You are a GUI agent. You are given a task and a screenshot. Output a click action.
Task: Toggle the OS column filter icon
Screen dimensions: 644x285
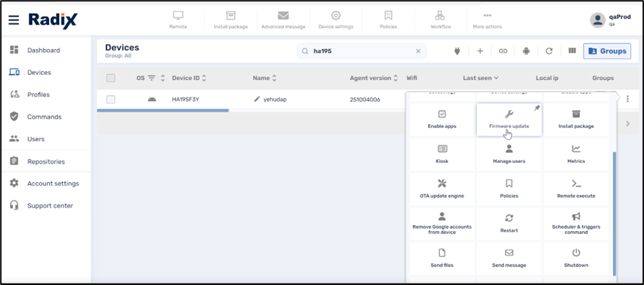click(x=151, y=78)
